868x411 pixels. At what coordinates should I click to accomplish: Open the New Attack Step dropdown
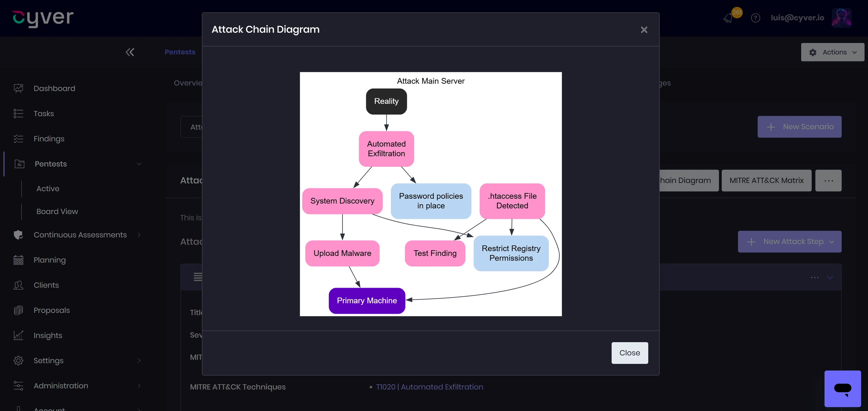[x=789, y=242]
